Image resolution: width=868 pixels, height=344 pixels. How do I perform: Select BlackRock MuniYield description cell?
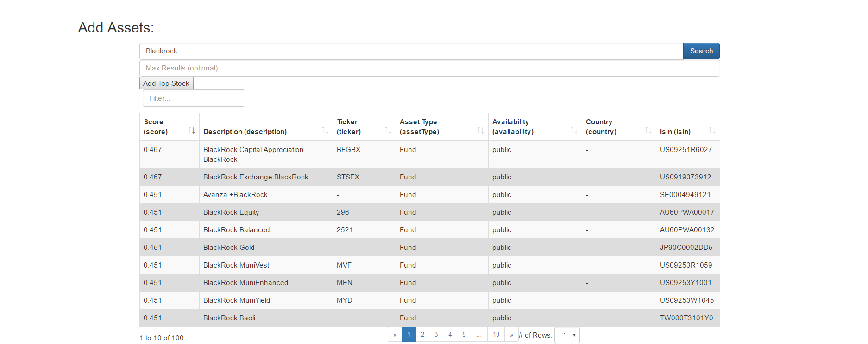pyautogui.click(x=266, y=300)
